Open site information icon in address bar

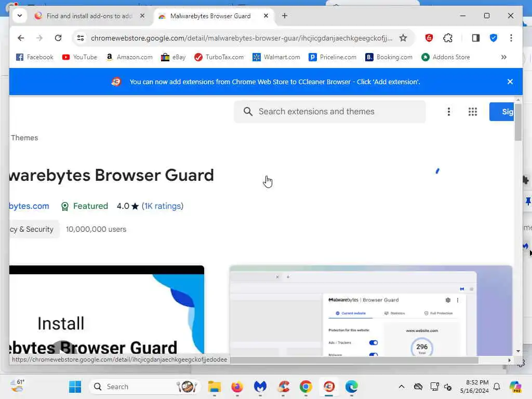pos(81,38)
